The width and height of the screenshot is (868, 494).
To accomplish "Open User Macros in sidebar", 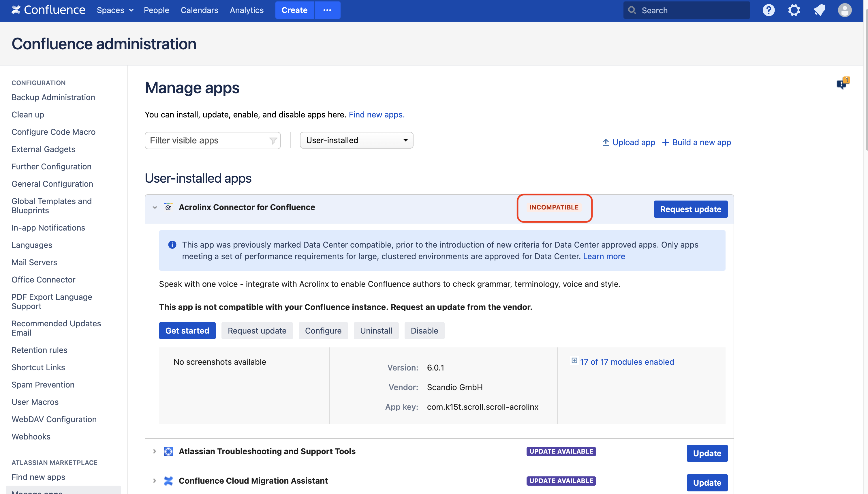I will pos(35,402).
